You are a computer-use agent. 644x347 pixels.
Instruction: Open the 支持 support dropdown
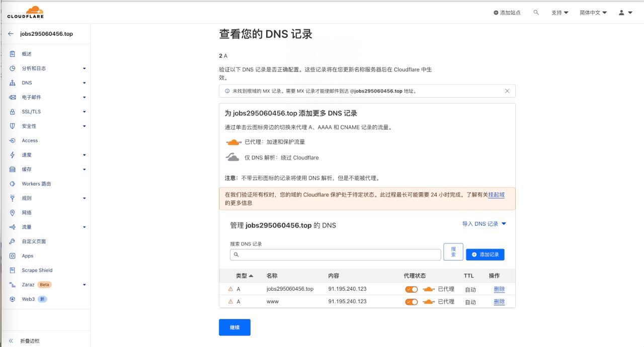point(560,13)
